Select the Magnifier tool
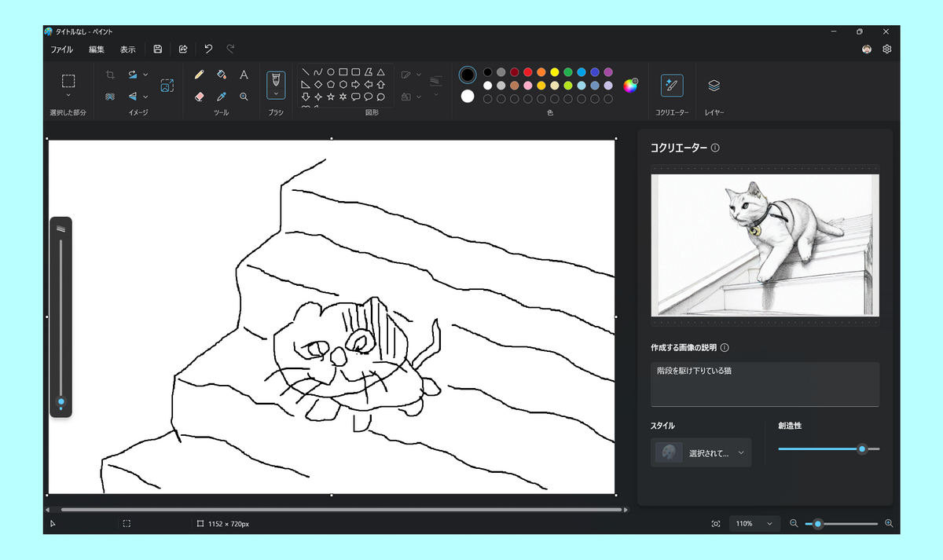Viewport: 943px width, 560px height. click(244, 96)
